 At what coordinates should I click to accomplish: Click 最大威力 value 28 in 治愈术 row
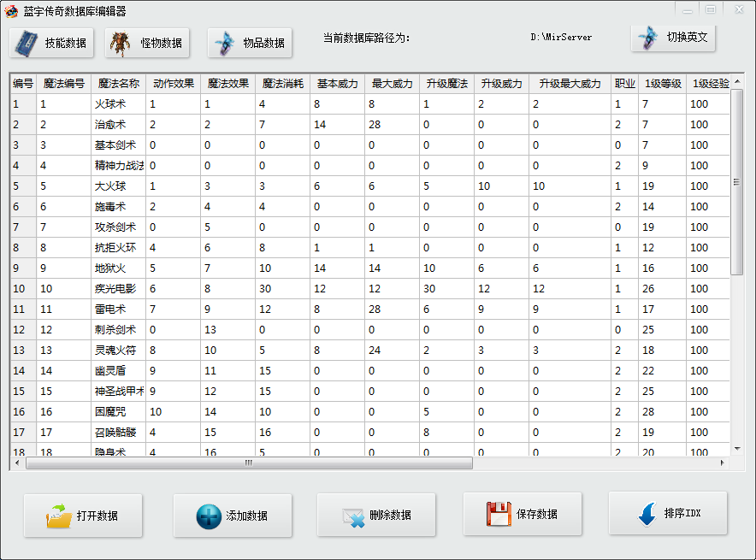[392, 124]
